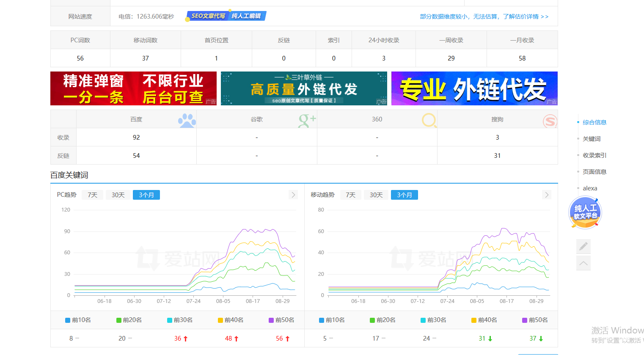This screenshot has height=355, width=644.
Task: Toggle 前20名 legend in PC chart
Action: 129,320
